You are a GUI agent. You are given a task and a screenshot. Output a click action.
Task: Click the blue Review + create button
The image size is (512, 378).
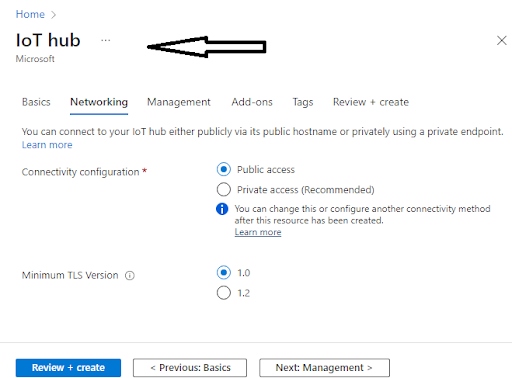pos(68,368)
